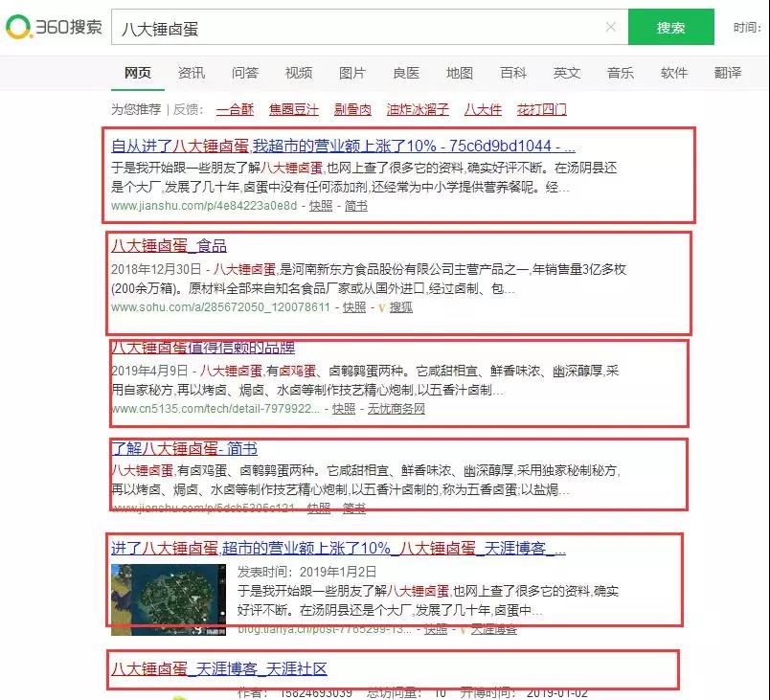Switch to the 英文 tab
Viewport: 770px width, 700px height.
click(x=567, y=73)
